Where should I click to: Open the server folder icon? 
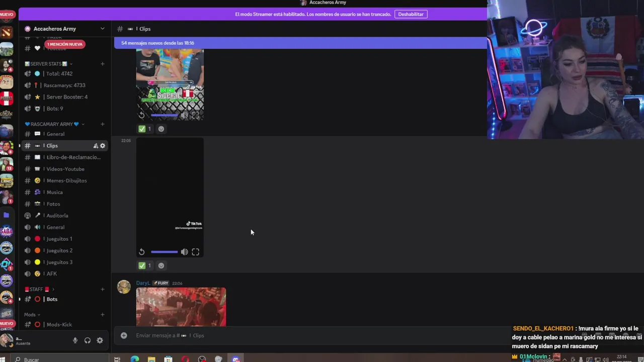(x=7, y=215)
